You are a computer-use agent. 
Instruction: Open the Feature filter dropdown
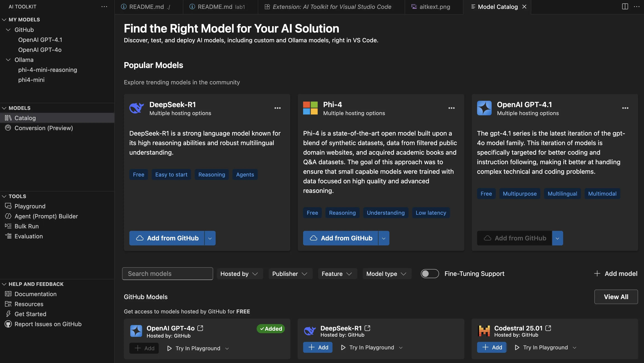(337, 274)
